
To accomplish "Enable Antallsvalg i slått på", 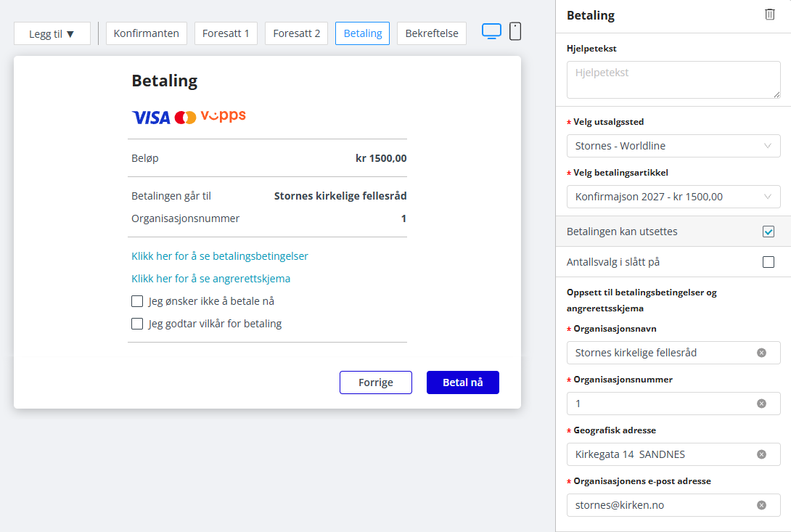I will click(769, 262).
